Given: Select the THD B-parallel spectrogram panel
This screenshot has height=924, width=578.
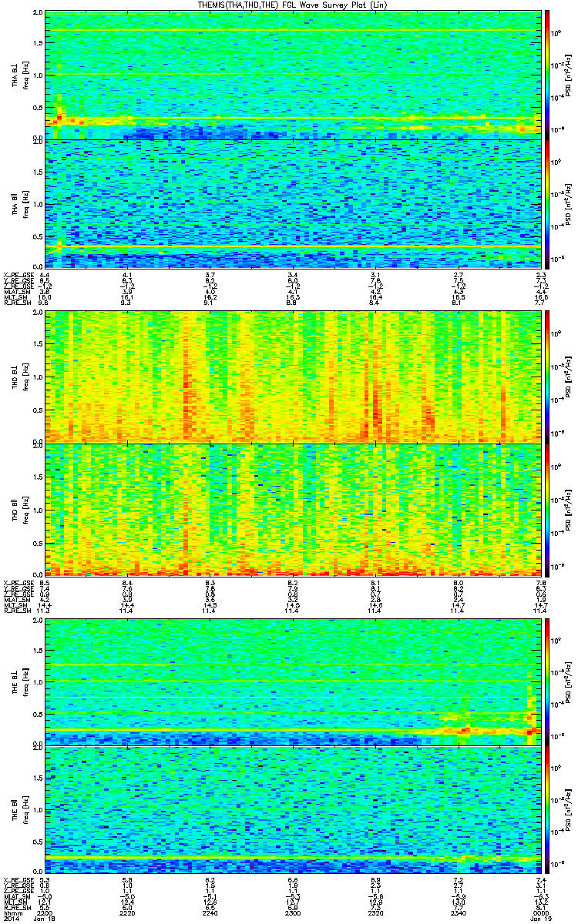Looking at the screenshot, I should pyautogui.click(x=294, y=509).
